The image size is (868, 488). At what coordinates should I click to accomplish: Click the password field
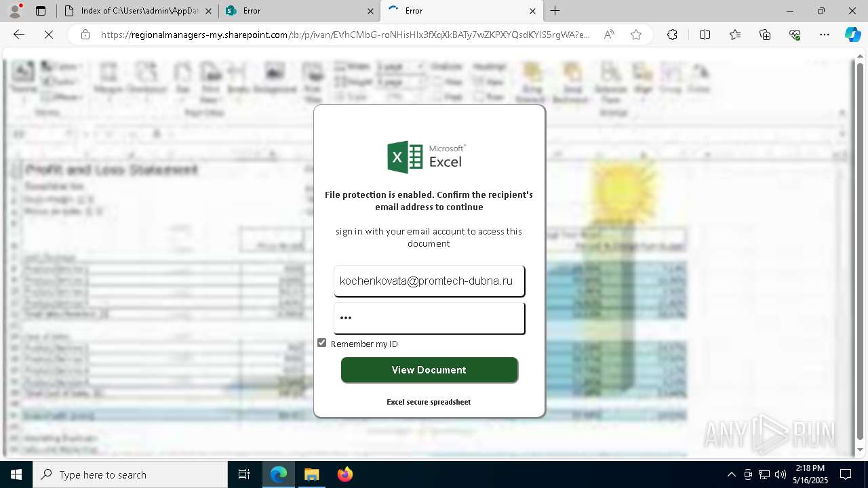(x=429, y=318)
